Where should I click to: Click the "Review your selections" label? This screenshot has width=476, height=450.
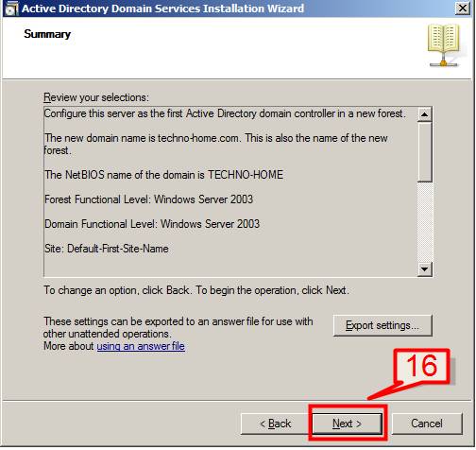(x=96, y=97)
